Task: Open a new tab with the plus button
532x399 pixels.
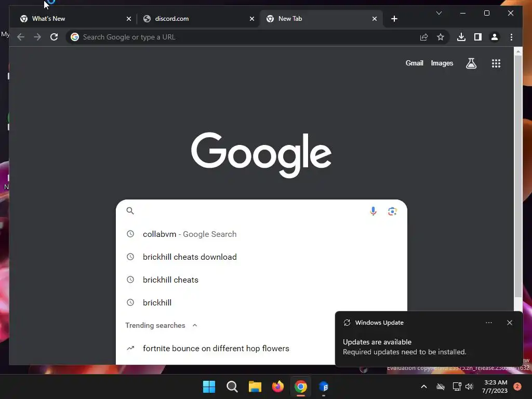Action: [x=394, y=19]
